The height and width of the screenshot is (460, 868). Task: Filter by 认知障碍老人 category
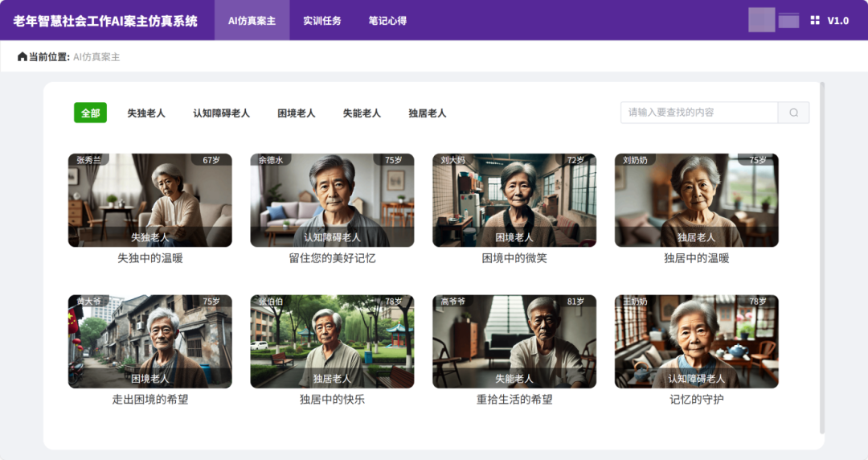pos(221,113)
